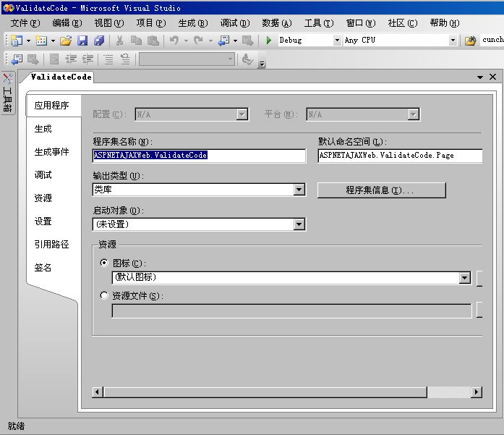
Task: Click the Cut scissors icon
Action: 119,41
